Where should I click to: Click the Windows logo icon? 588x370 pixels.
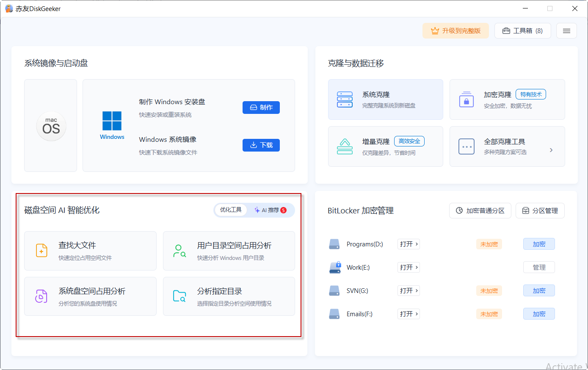point(112,121)
